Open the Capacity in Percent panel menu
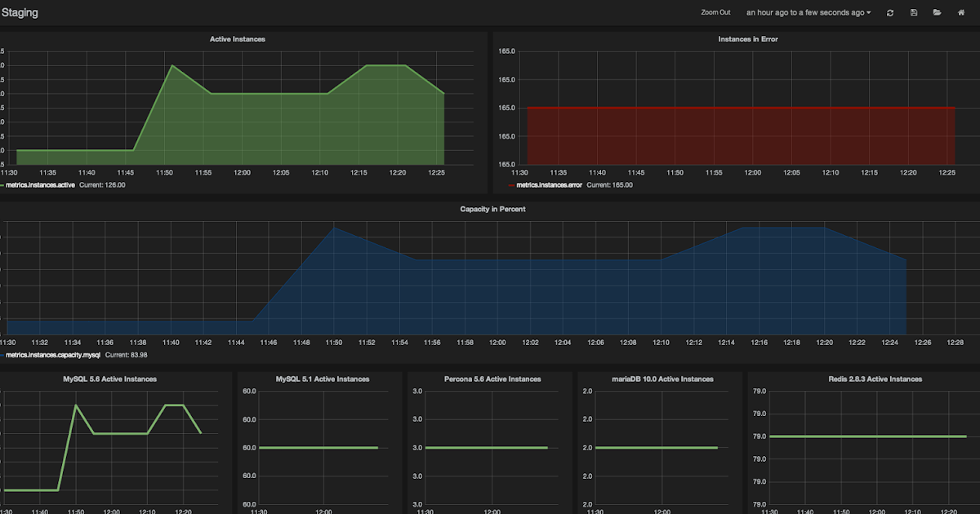Viewport: 980px width, 514px height. tap(492, 209)
